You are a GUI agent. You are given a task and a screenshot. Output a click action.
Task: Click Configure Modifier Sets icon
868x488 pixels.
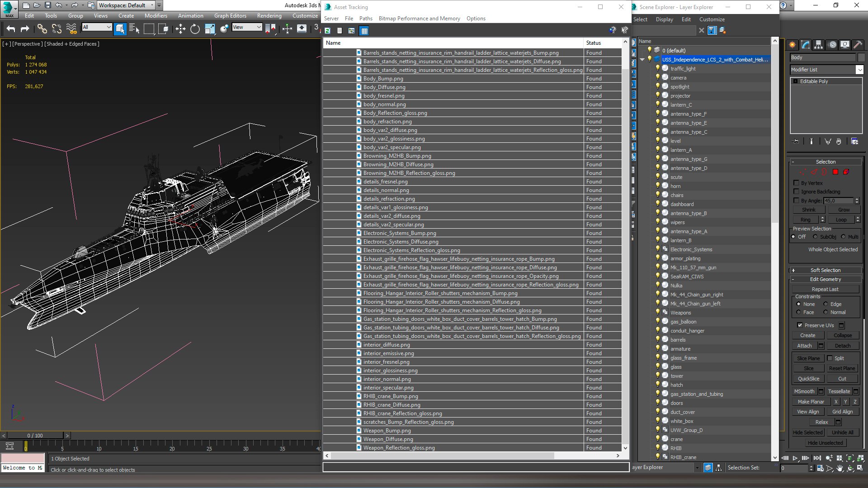tap(854, 141)
